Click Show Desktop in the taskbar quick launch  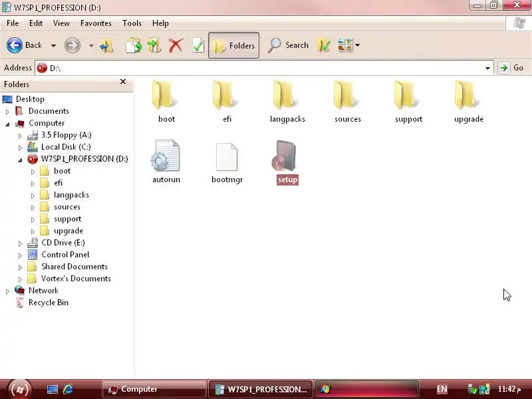click(x=53, y=389)
